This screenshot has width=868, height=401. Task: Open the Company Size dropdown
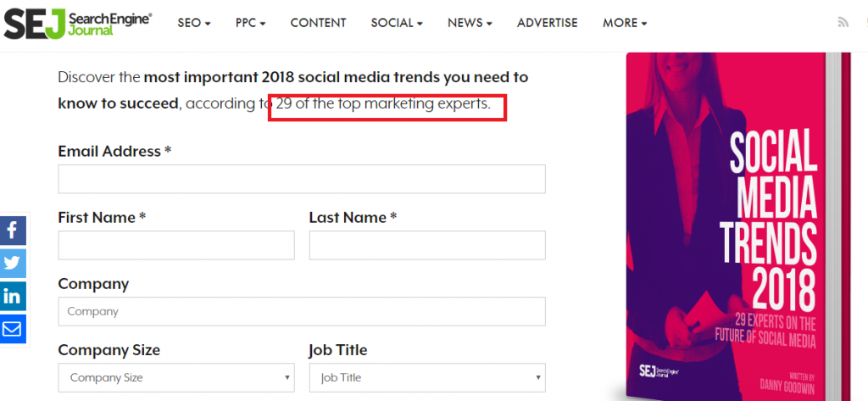pos(176,378)
